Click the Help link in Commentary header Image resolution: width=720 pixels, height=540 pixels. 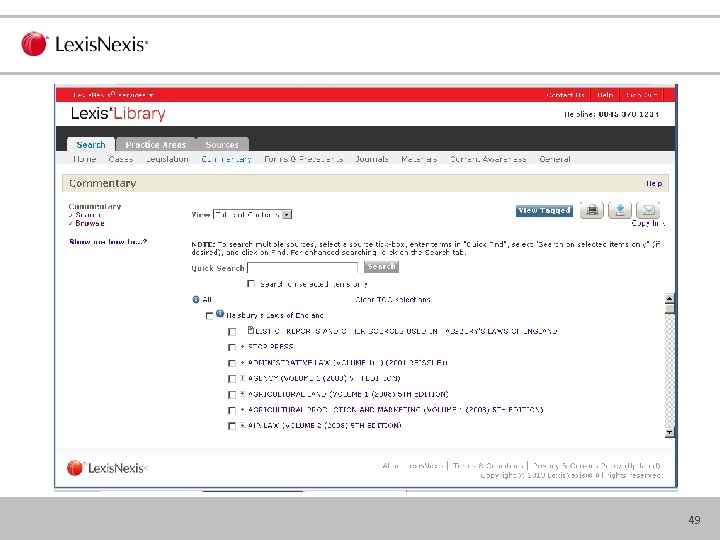654,183
